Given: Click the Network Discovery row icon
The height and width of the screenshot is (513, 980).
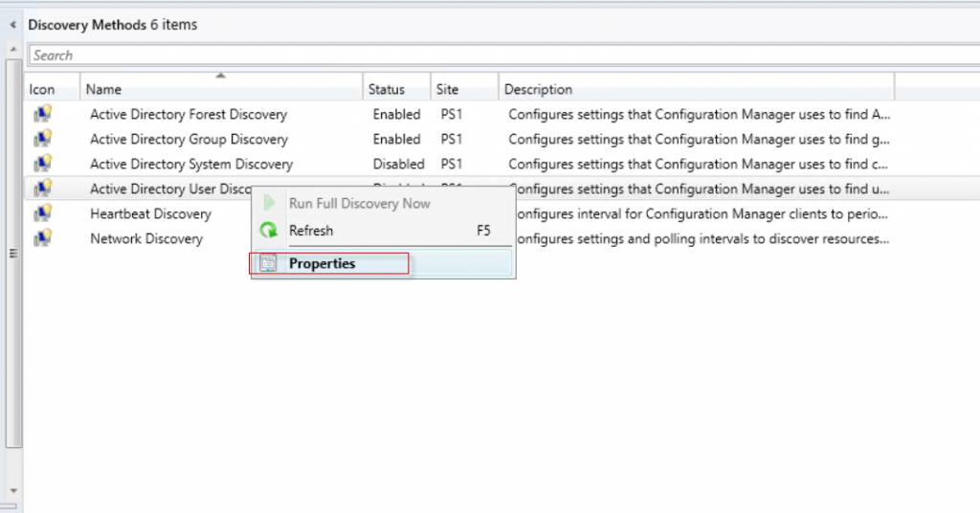Looking at the screenshot, I should 42,238.
